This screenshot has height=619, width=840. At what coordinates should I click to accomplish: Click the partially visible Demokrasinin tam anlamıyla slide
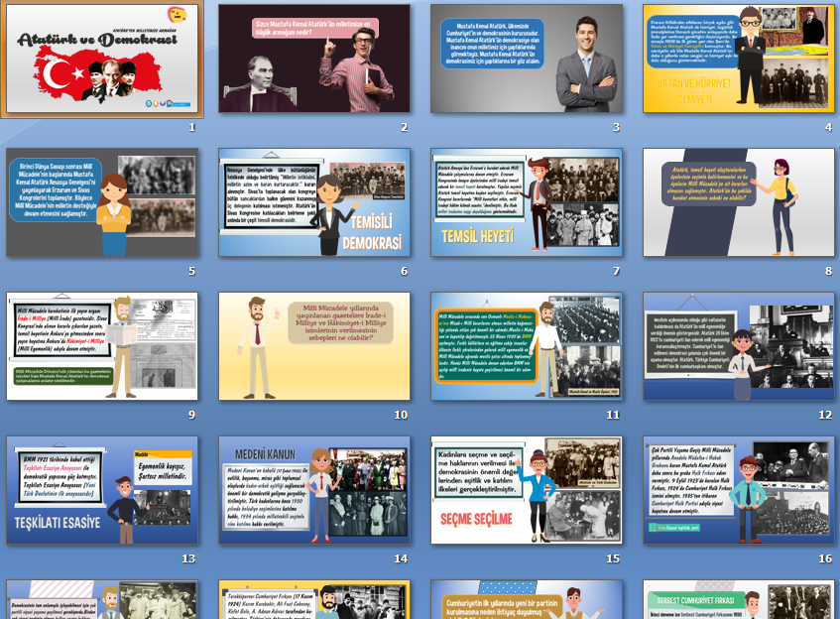click(101, 600)
